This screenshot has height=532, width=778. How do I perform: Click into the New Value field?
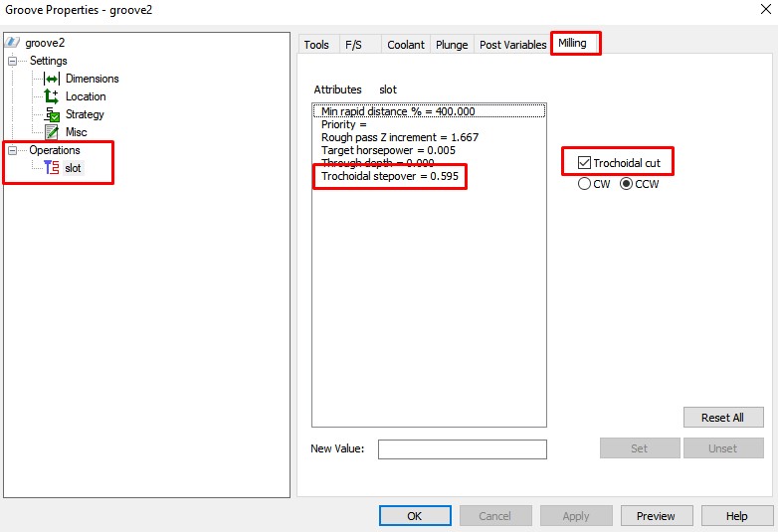[x=462, y=449]
